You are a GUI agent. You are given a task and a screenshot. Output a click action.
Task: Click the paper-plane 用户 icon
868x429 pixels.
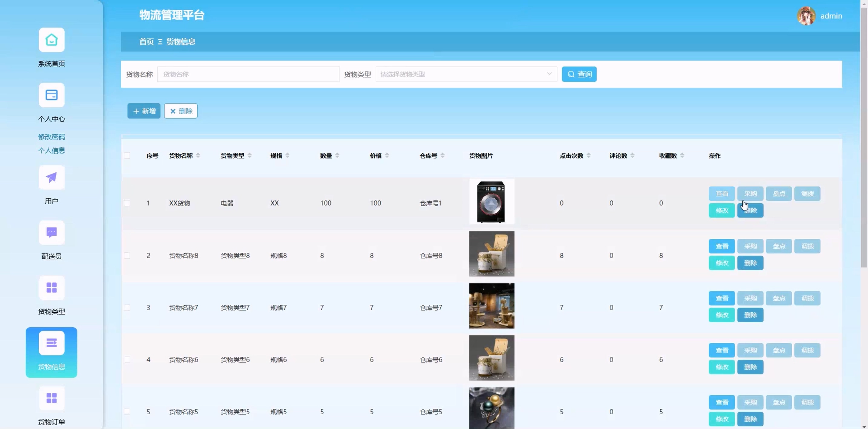pos(51,178)
